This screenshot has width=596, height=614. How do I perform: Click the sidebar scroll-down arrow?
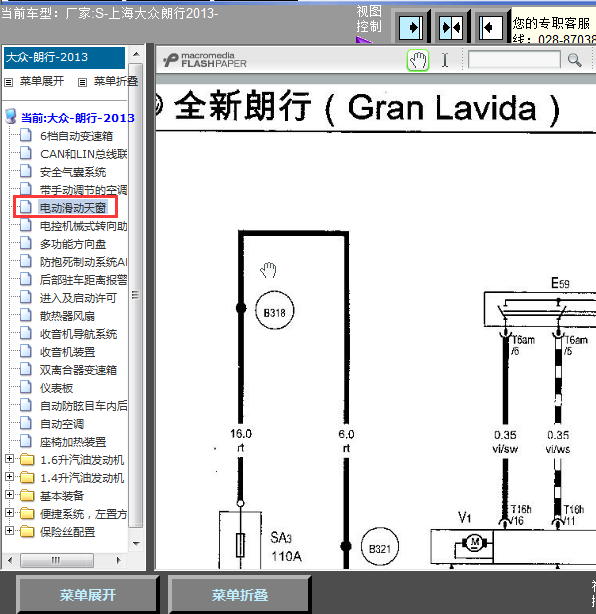click(136, 544)
